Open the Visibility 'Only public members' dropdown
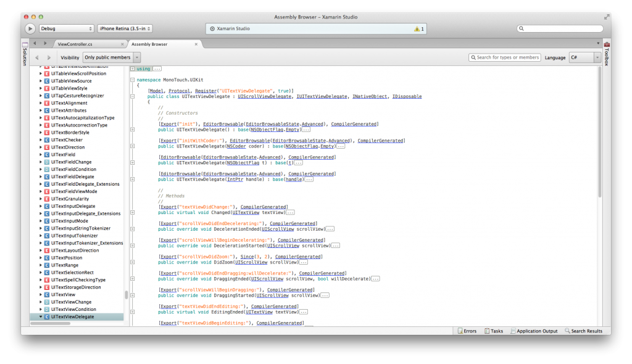632x364 pixels. tap(112, 57)
